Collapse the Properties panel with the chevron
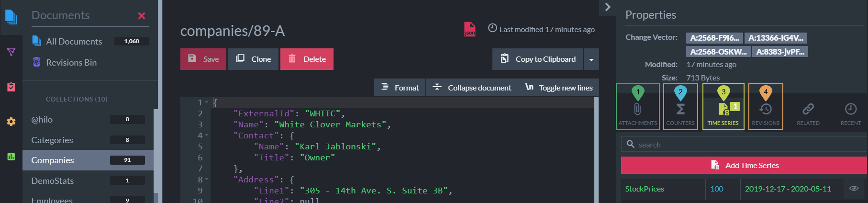This screenshot has width=868, height=203. tap(608, 7)
